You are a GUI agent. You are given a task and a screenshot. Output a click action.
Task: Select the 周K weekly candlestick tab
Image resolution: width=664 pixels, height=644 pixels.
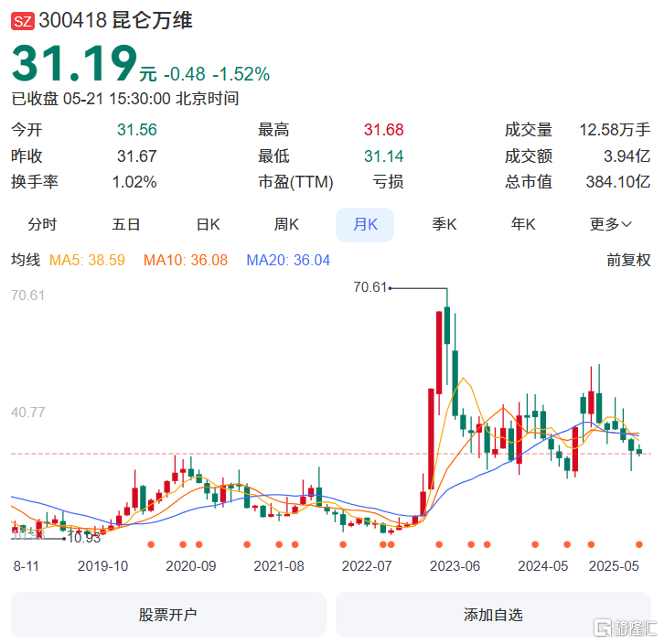pos(286,224)
